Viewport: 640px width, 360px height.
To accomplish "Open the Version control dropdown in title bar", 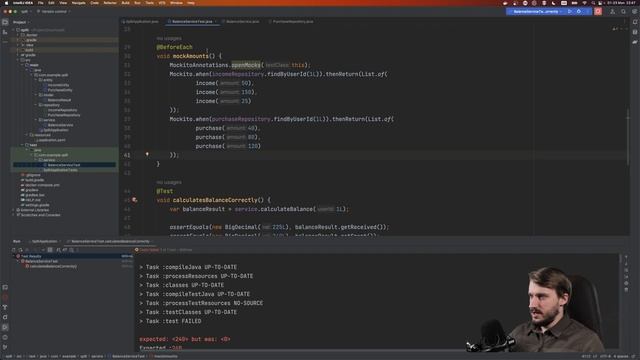I will [54, 11].
